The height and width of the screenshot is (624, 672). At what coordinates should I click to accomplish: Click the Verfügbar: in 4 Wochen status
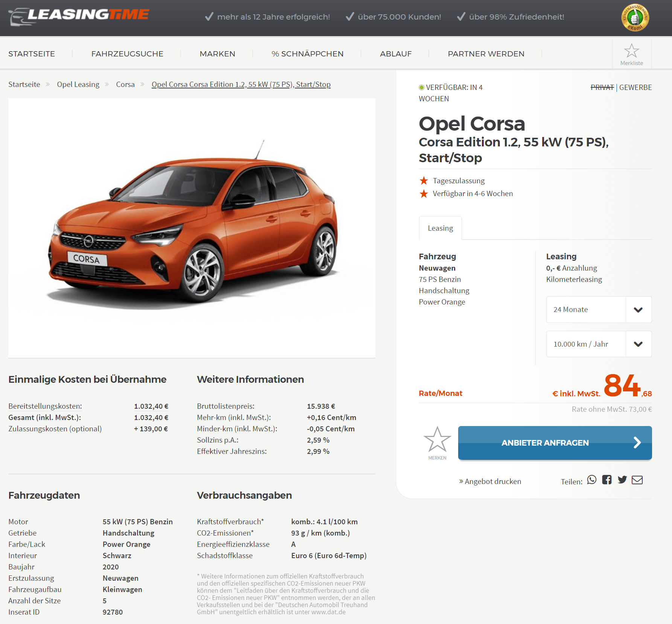click(451, 93)
